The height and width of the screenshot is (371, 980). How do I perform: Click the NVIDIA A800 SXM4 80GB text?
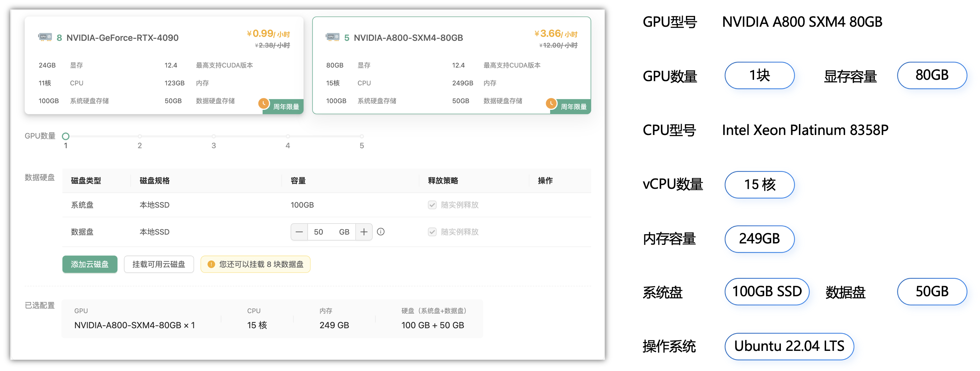(802, 22)
